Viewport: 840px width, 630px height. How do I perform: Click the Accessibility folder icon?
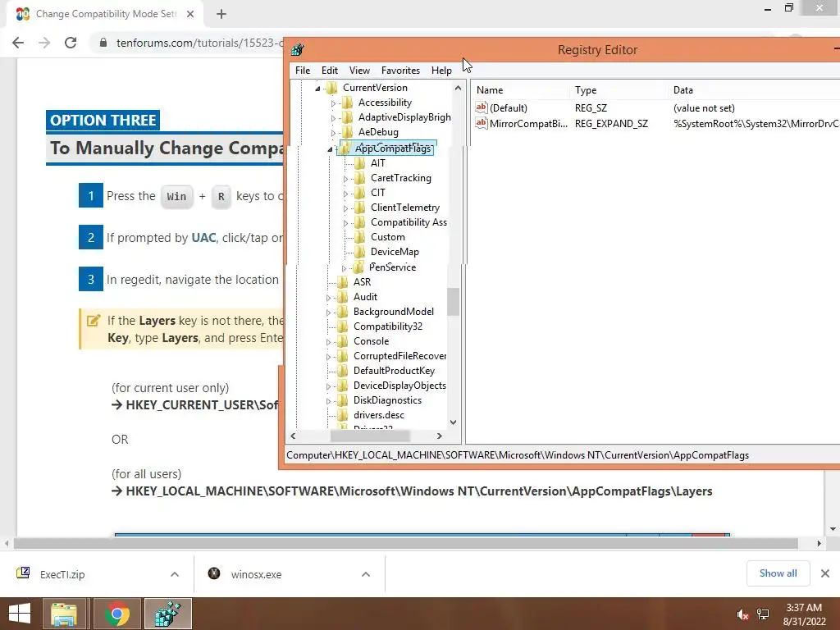tap(347, 103)
